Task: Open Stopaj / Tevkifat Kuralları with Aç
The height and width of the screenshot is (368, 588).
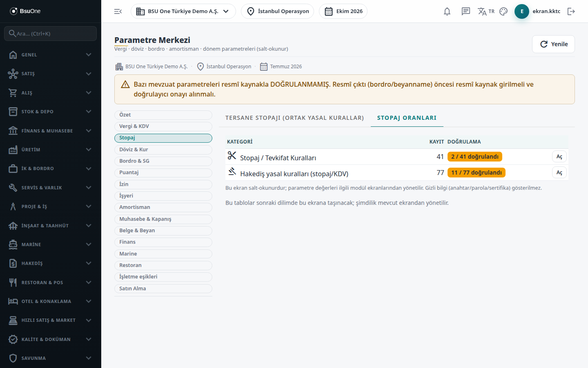Action: [559, 157]
